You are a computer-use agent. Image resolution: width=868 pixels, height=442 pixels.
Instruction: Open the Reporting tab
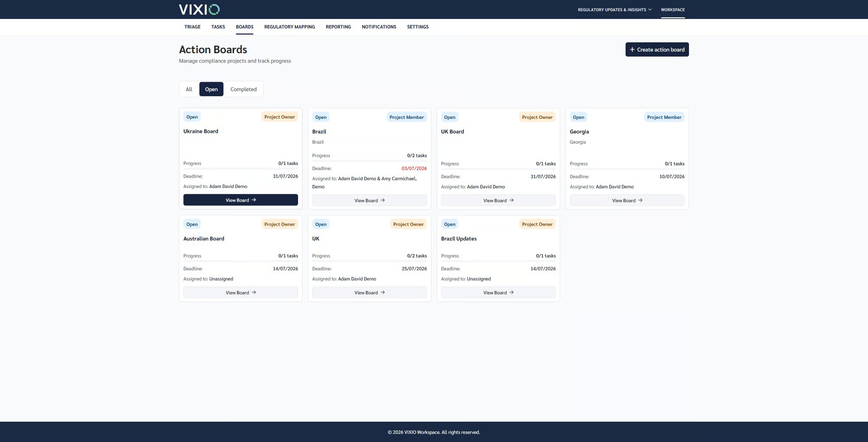pos(338,27)
